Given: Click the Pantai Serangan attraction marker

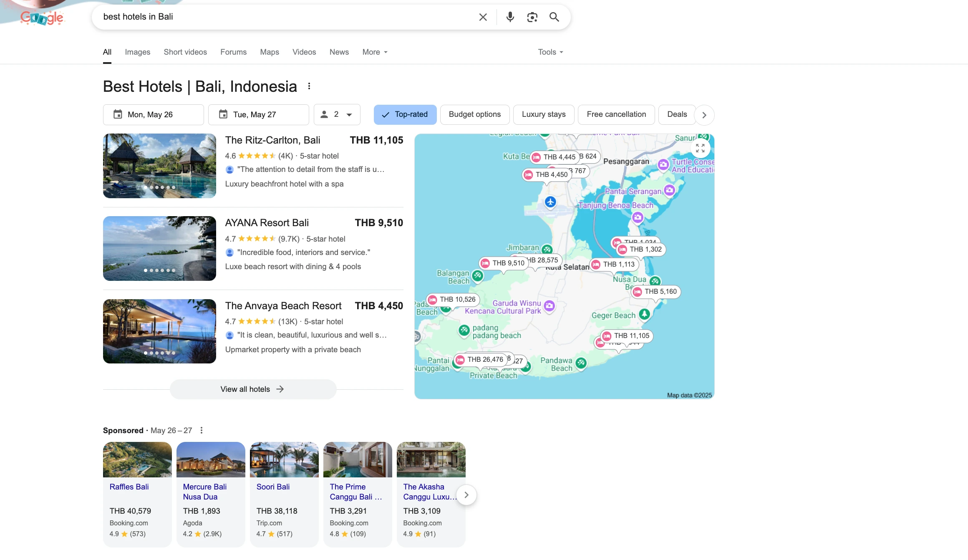Looking at the screenshot, I should pyautogui.click(x=669, y=190).
